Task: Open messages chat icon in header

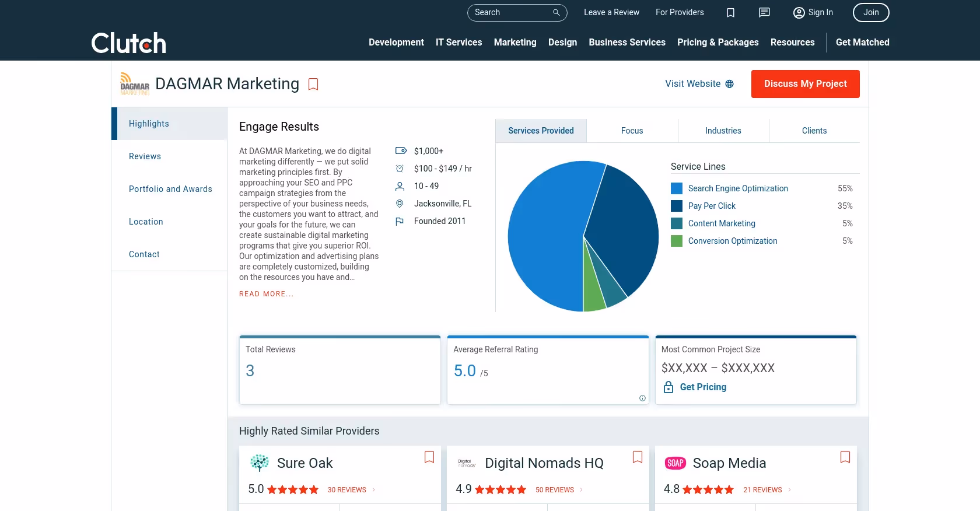Action: coord(764,12)
